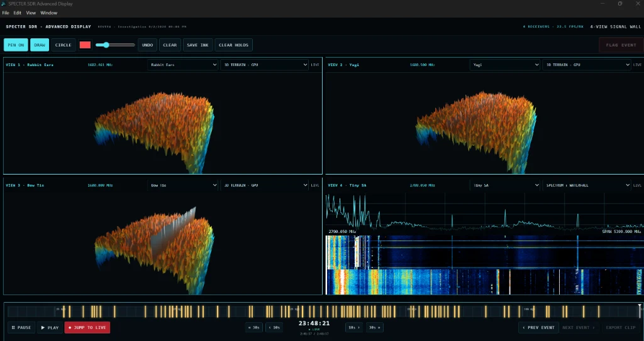This screenshot has width=644, height=341.
Task: Go to the next event
Action: (x=579, y=327)
